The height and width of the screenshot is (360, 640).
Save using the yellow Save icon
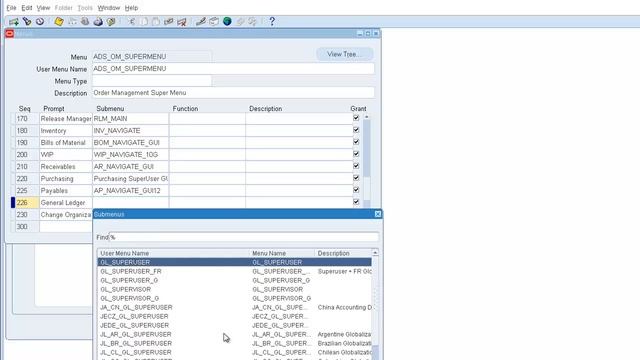coord(59,22)
